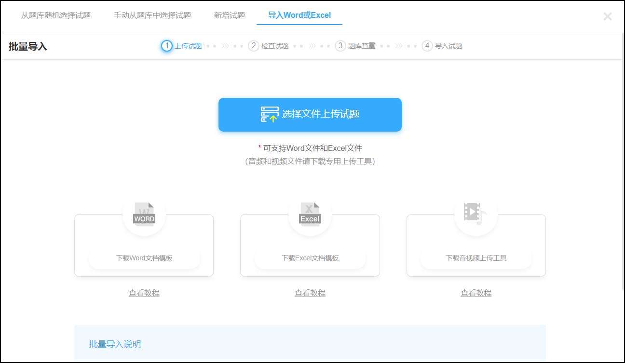Open 查看教程 under the audio-video tool
626x364 pixels.
[x=476, y=293]
